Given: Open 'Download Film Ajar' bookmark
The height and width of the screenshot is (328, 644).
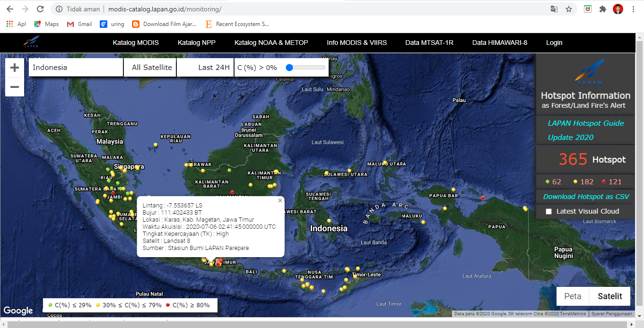Looking at the screenshot, I should click(164, 24).
